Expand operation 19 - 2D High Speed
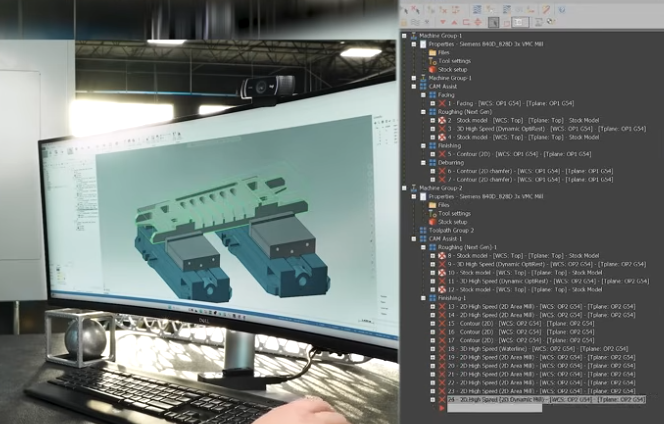The height and width of the screenshot is (424, 664). click(x=432, y=357)
